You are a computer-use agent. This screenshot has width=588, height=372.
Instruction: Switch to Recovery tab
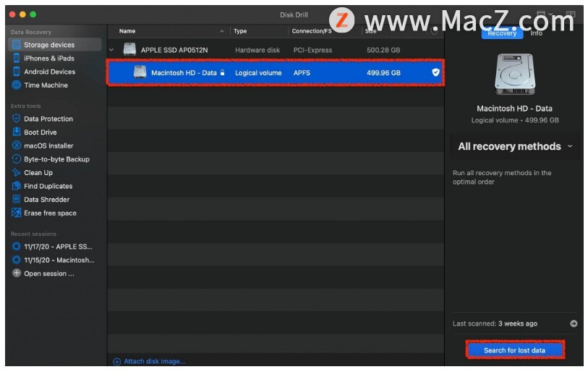coord(502,33)
